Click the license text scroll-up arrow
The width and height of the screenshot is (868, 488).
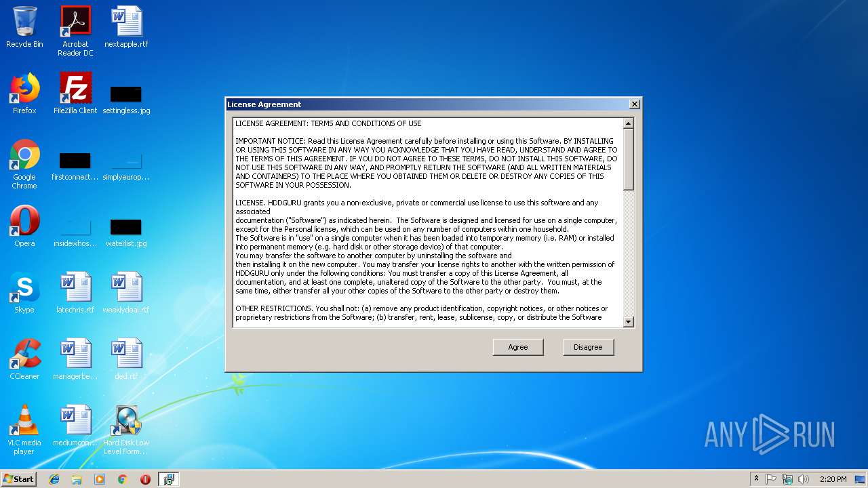coord(628,123)
